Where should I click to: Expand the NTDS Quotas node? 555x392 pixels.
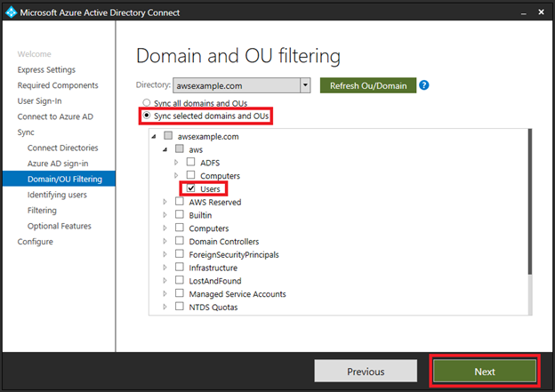(165, 307)
